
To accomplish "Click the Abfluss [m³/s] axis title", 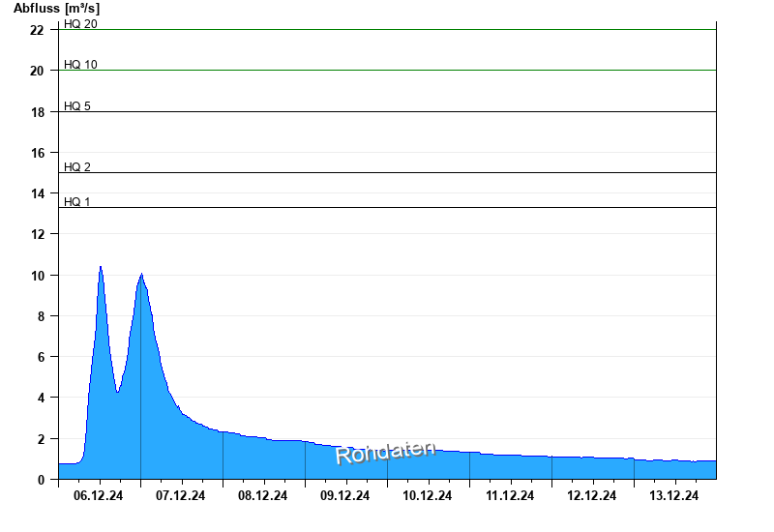I will pyautogui.click(x=56, y=9).
